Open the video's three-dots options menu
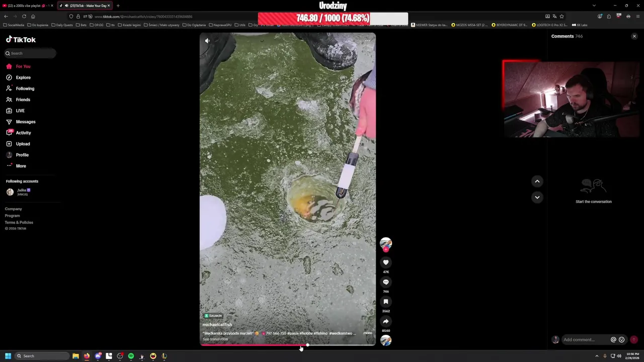Viewport: 644px width, 362px height. click(x=368, y=41)
